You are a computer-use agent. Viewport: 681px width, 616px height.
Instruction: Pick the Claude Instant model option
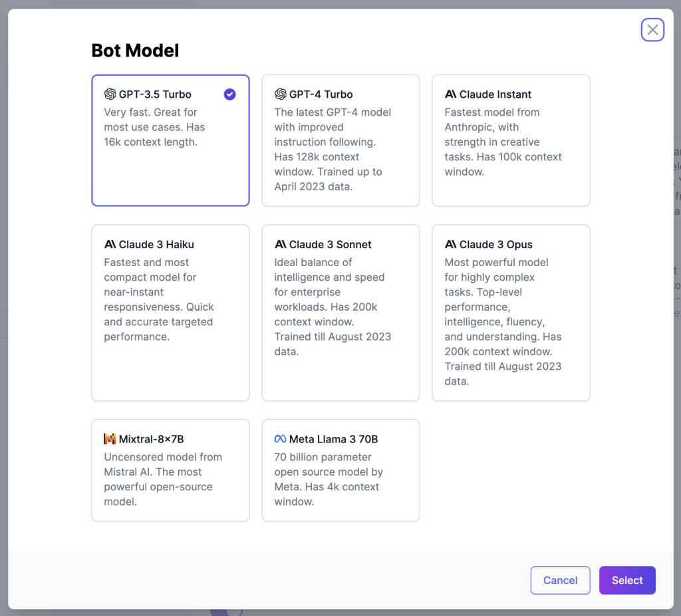[511, 140]
